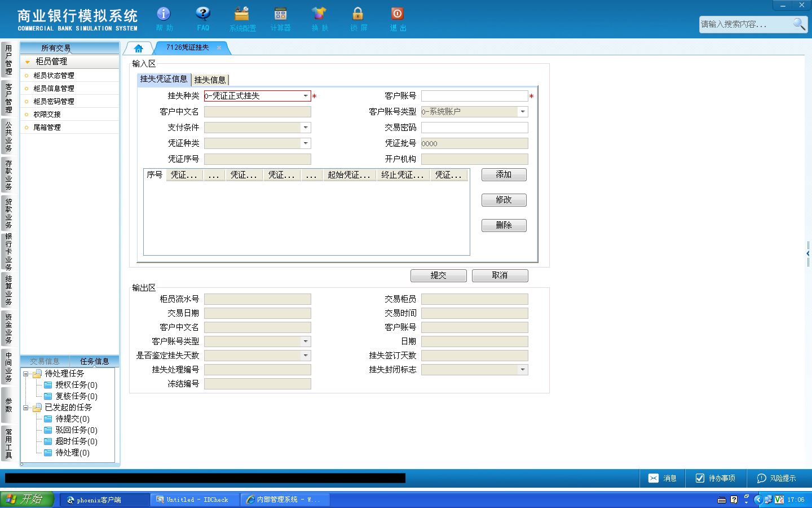The height and width of the screenshot is (508, 812).
Task: Switch to the 任务信息 tab
Action: tap(94, 361)
